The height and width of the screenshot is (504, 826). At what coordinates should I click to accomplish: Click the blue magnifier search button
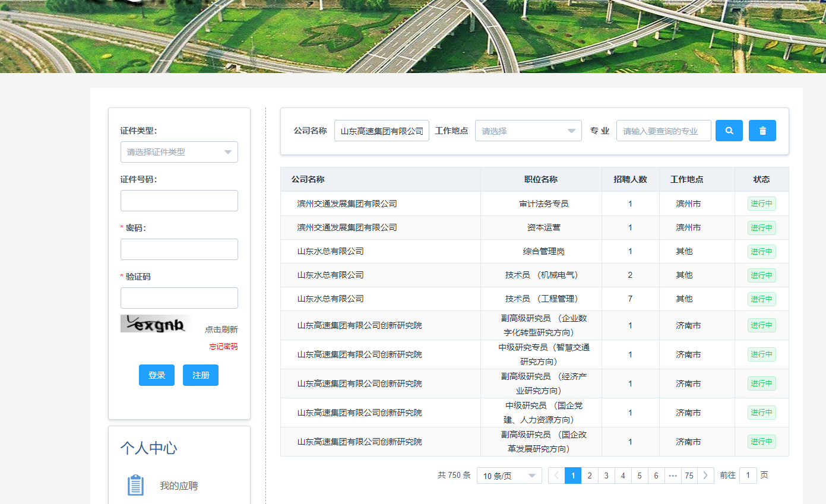[x=729, y=131]
